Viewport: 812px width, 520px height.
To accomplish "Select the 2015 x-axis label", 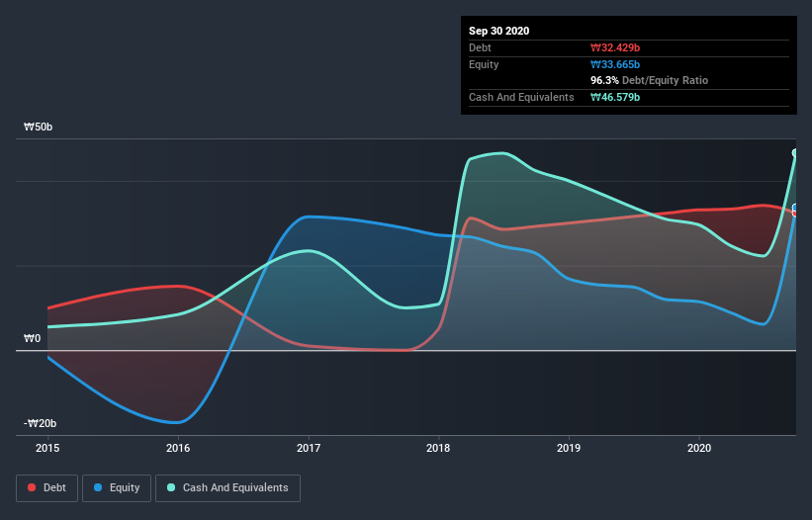I will (x=47, y=448).
